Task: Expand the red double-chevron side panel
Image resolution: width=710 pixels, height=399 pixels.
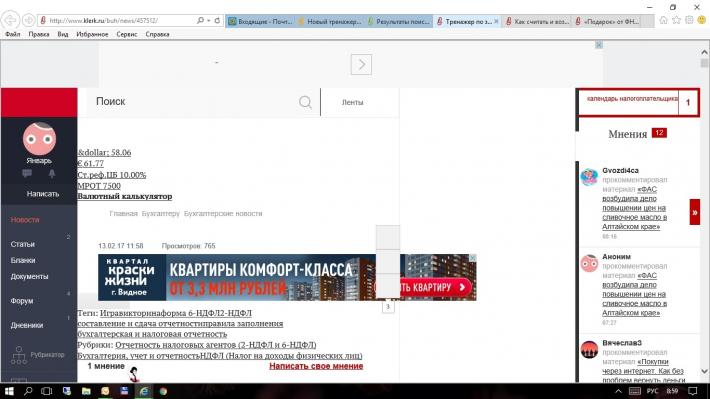Action: pyautogui.click(x=695, y=212)
